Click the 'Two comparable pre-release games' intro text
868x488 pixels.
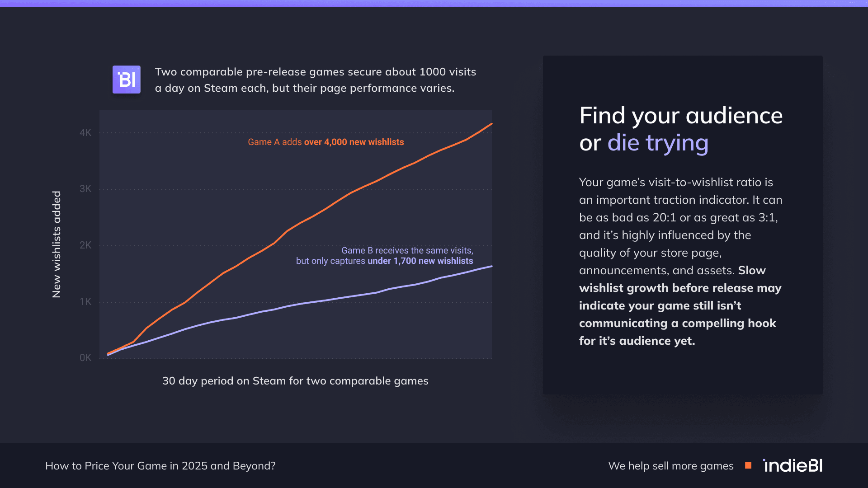[316, 80]
